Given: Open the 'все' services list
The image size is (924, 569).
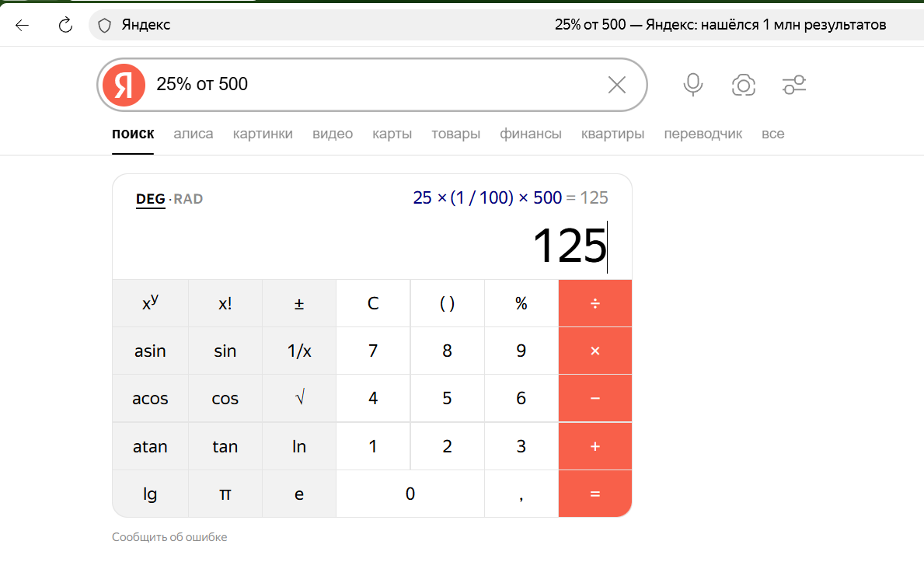Looking at the screenshot, I should pos(772,134).
